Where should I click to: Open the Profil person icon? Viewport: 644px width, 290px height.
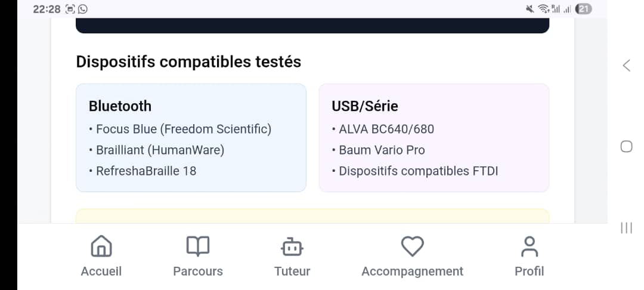(530, 246)
